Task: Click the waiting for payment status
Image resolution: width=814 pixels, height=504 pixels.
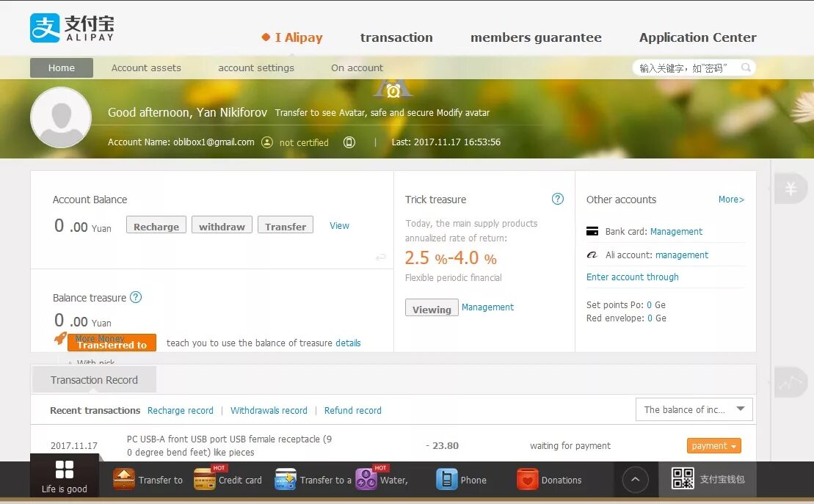Action: (570, 446)
